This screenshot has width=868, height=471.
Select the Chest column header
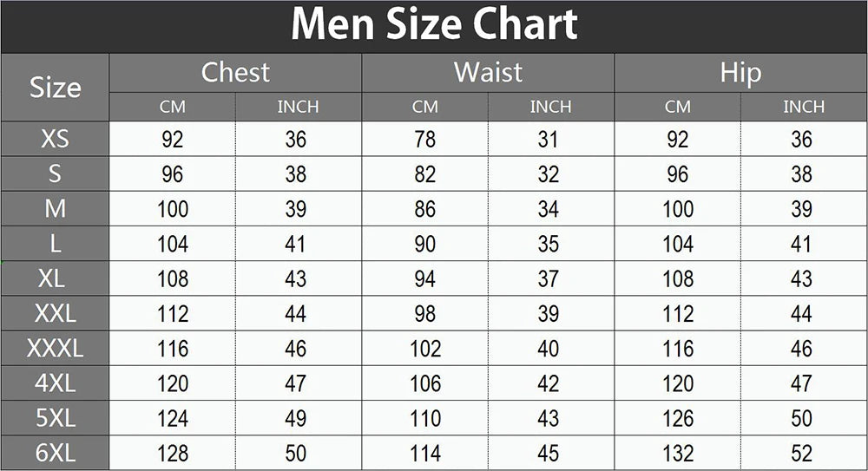pyautogui.click(x=235, y=72)
